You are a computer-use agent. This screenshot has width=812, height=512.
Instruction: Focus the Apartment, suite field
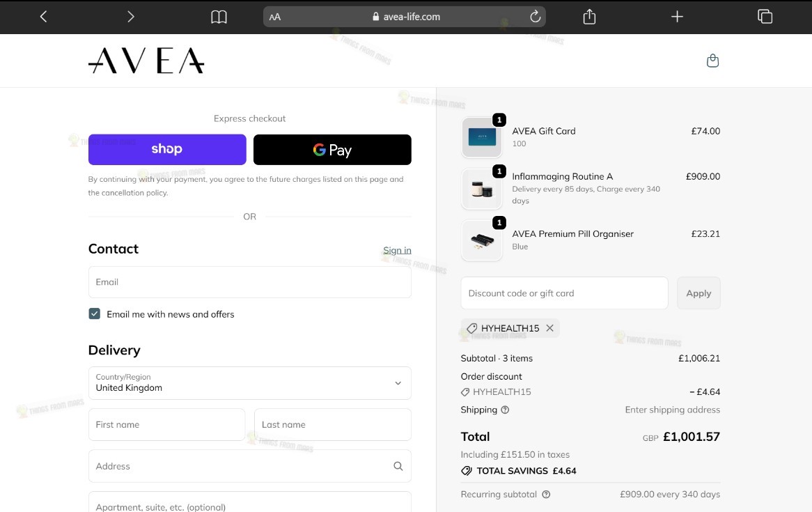249,503
